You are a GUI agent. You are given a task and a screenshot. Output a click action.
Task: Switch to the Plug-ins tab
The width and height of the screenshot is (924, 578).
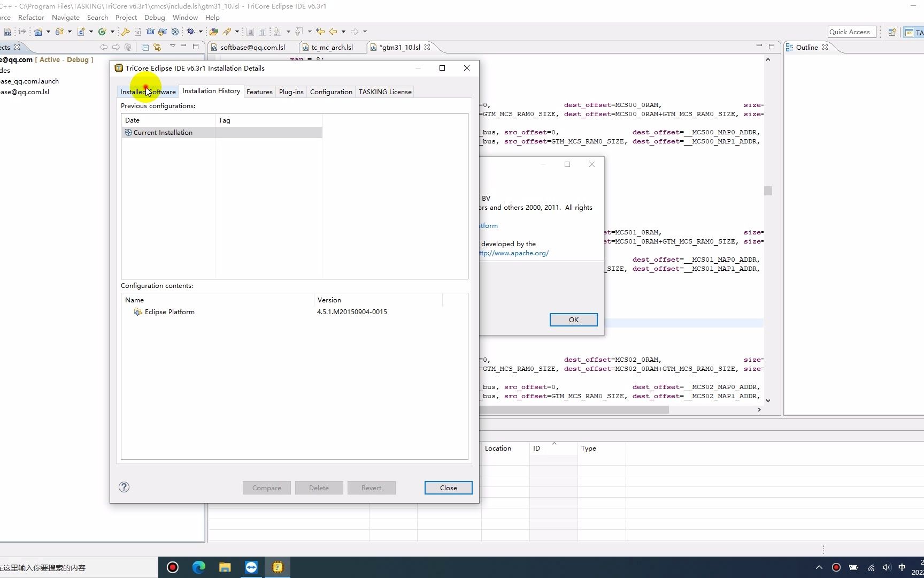pyautogui.click(x=291, y=92)
